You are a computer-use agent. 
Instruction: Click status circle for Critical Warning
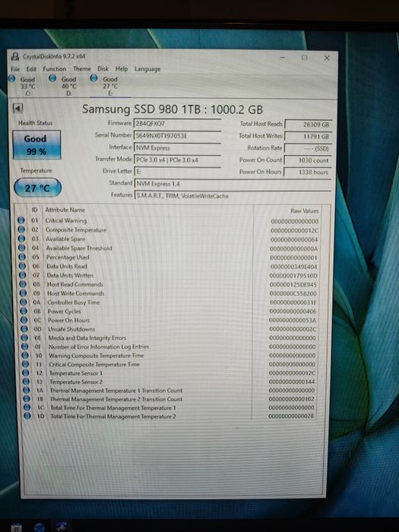21,220
